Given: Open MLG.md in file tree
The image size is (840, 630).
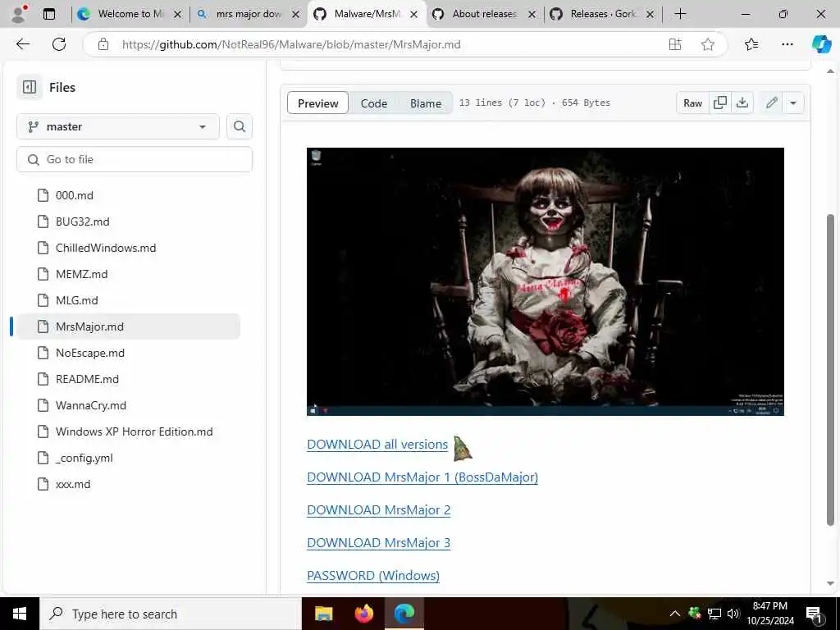Looking at the screenshot, I should pos(76,300).
